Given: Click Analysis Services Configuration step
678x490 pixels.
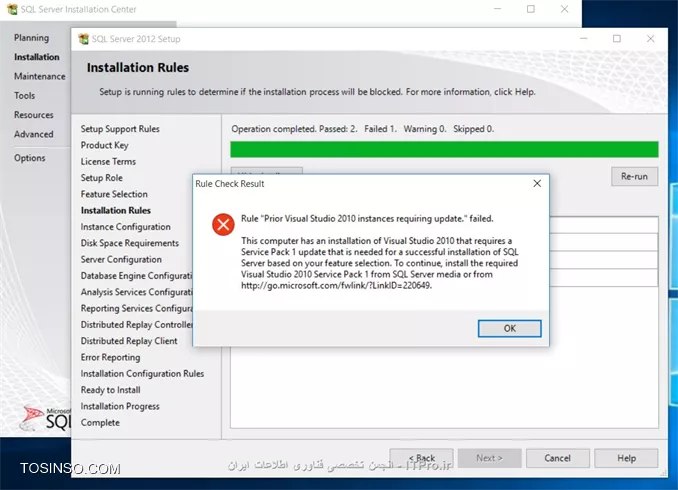Looking at the screenshot, I should (136, 292).
